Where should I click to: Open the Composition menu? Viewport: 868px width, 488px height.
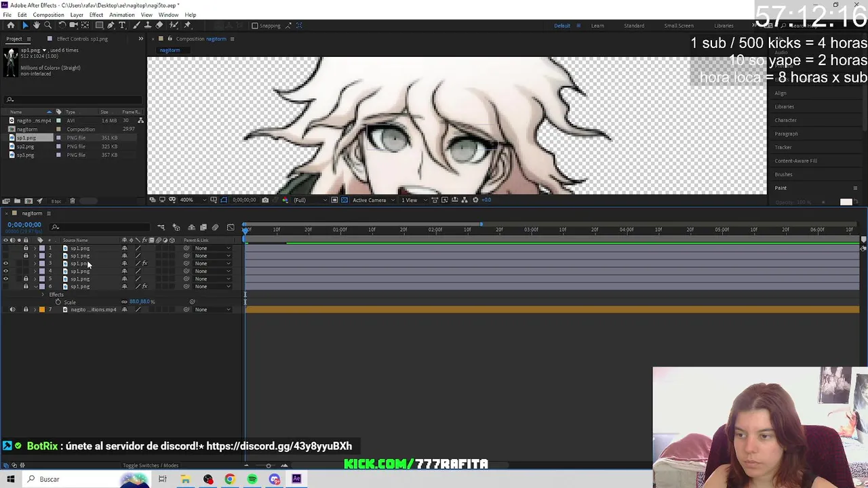[48, 15]
